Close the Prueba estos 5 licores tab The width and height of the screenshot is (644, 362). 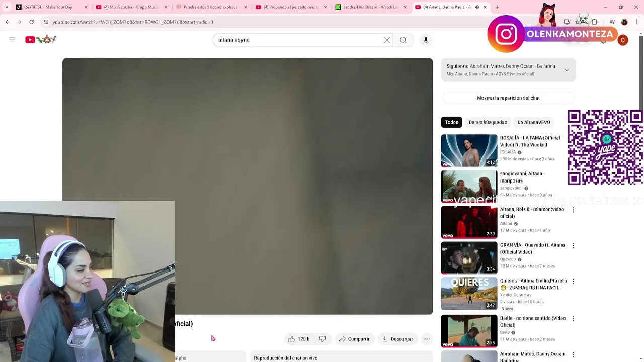(x=246, y=7)
